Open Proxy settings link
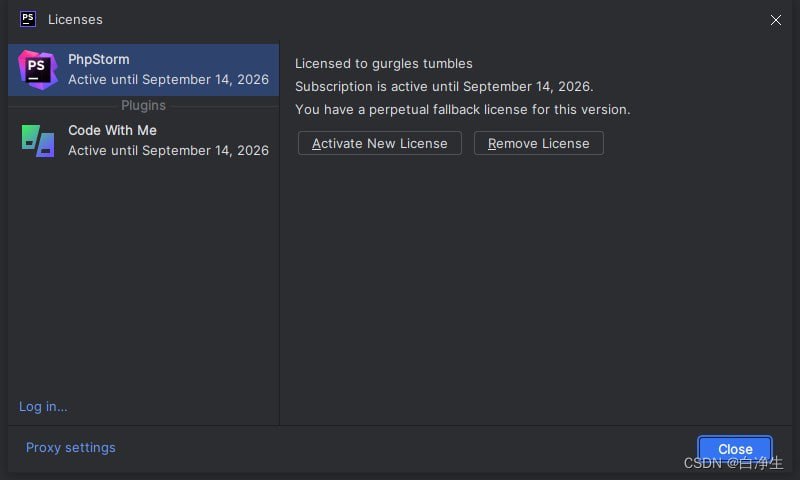800x480 pixels. point(71,447)
